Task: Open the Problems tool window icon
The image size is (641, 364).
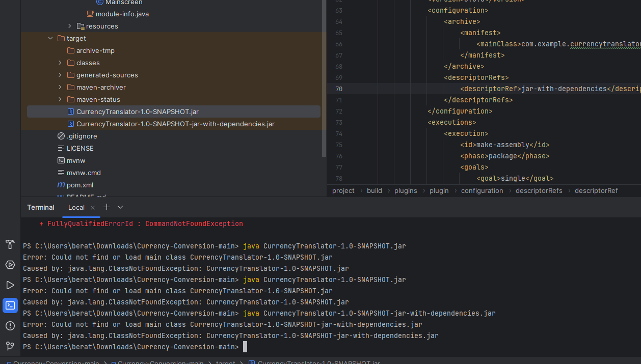Action: click(x=10, y=326)
